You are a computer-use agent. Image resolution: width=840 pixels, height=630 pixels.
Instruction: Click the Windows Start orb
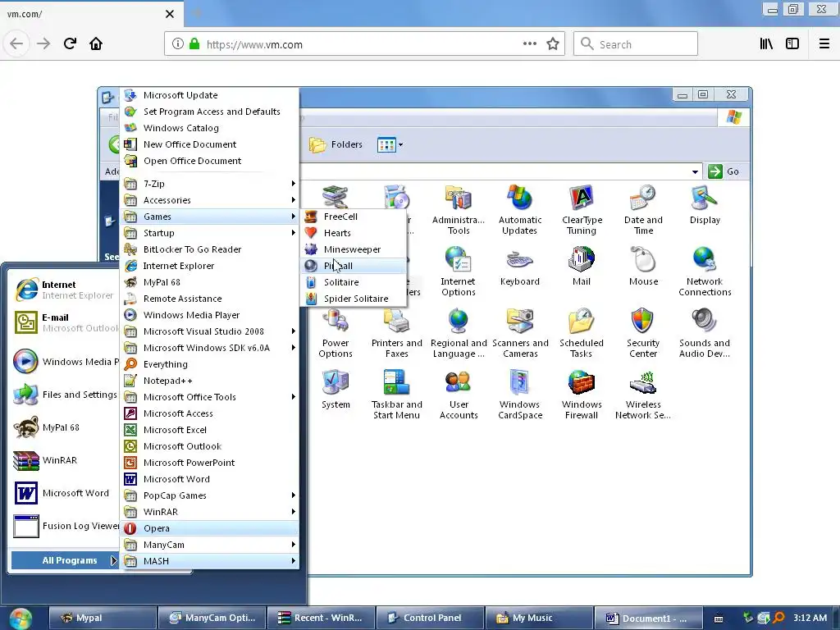pyautogui.click(x=21, y=619)
